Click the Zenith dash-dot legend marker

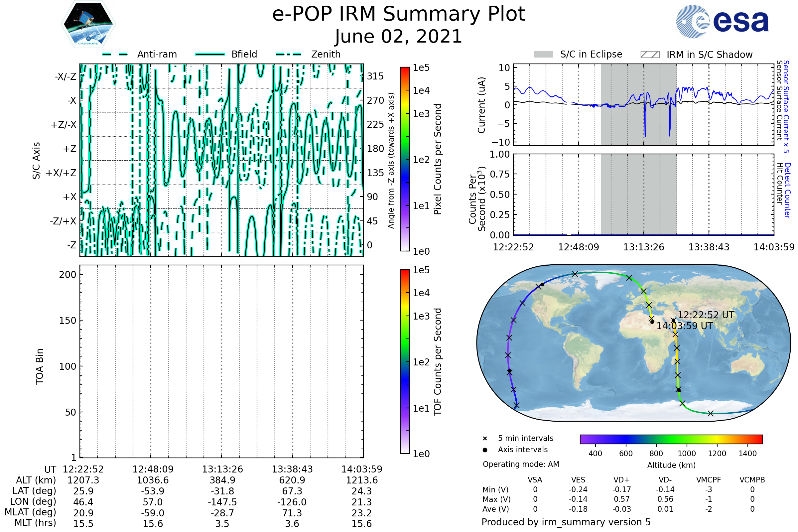288,54
